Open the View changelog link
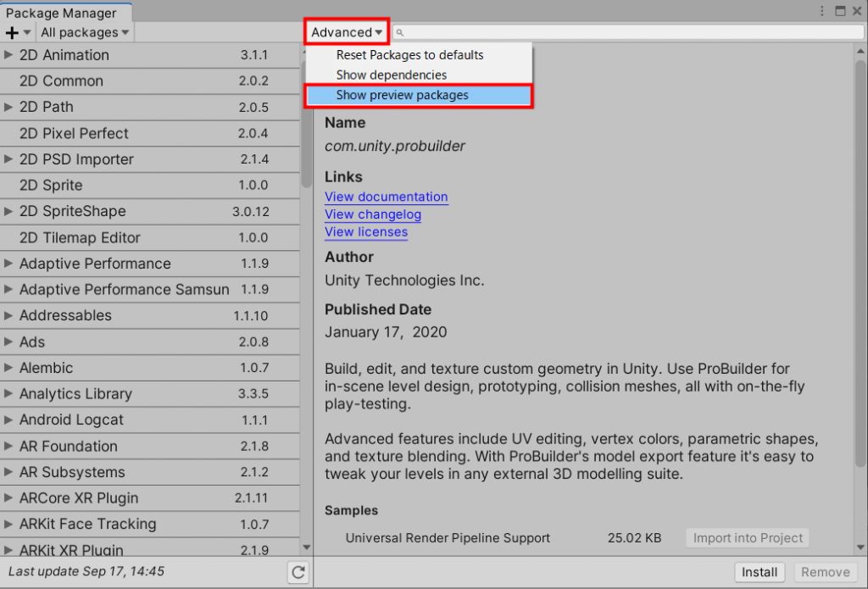The height and width of the screenshot is (589, 868). [373, 214]
